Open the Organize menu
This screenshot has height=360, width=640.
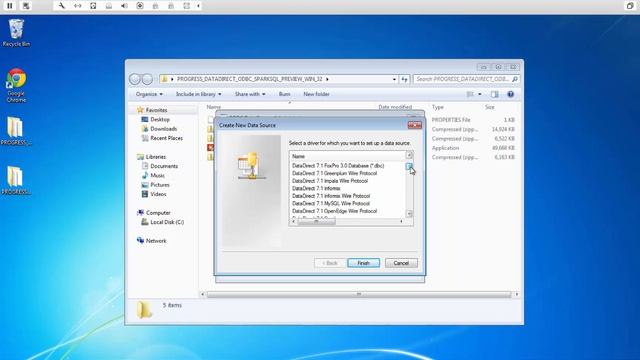(149, 94)
